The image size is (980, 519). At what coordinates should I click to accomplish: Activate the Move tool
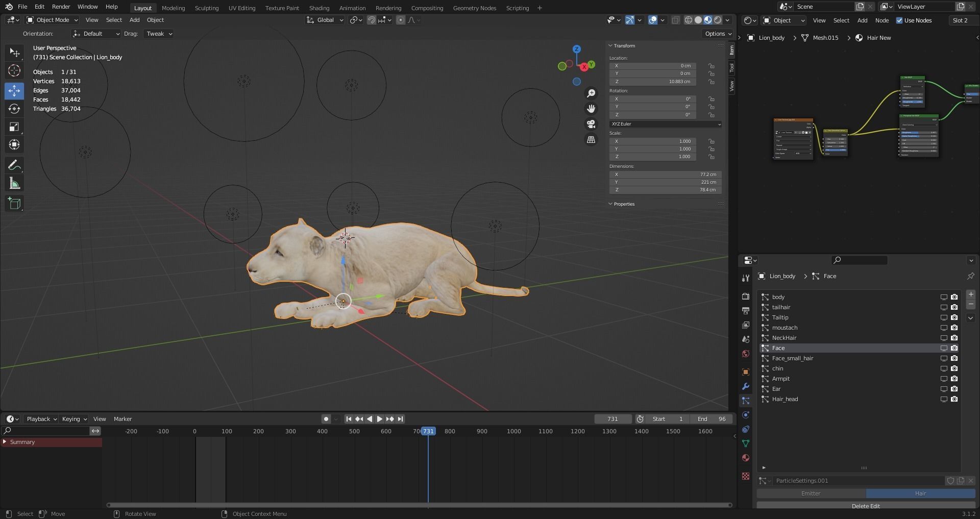[x=14, y=91]
